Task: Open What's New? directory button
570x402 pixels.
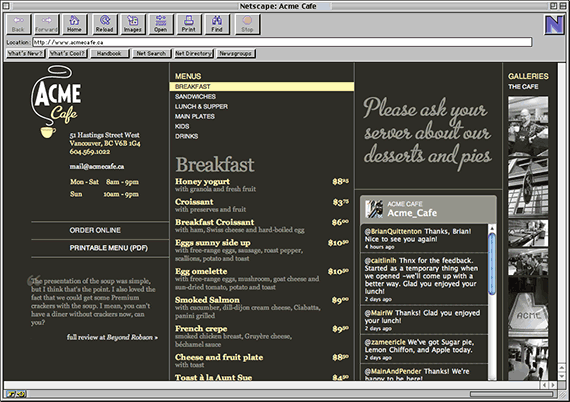Action: (x=25, y=53)
